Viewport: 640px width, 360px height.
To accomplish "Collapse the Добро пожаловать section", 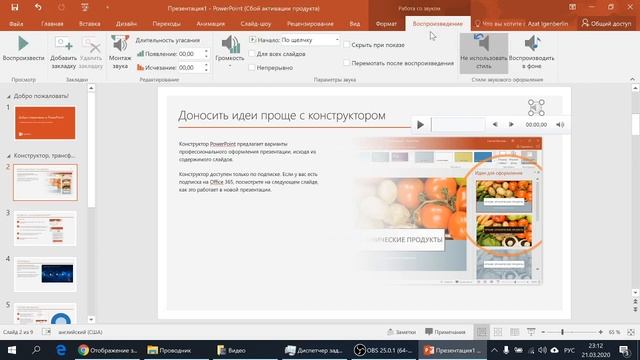I will [x=9, y=96].
